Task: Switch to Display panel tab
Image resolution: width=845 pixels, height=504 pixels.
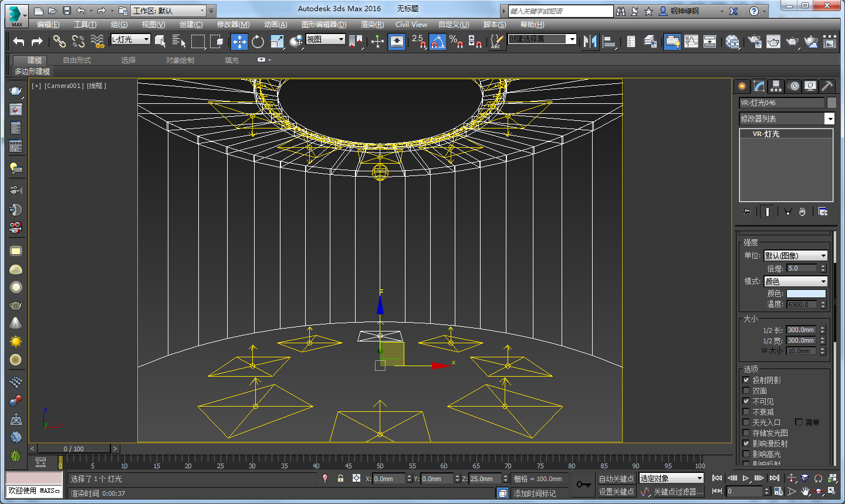Action: [x=810, y=86]
